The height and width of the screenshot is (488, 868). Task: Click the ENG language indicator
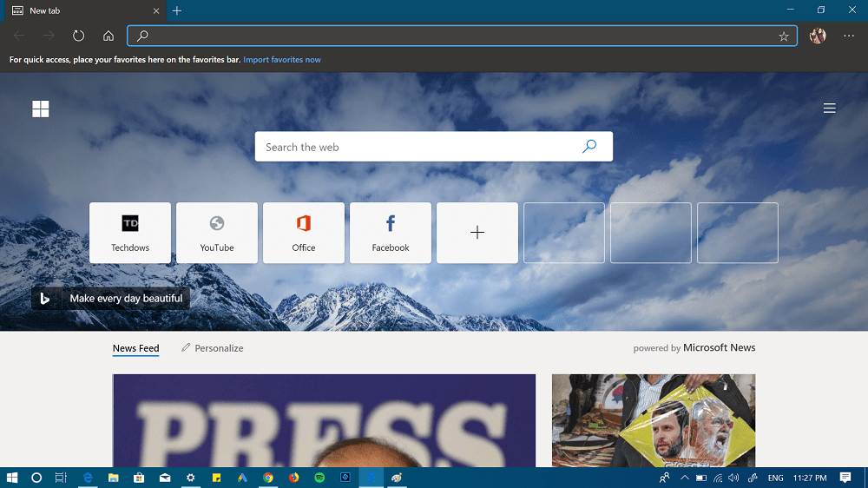[775, 478]
